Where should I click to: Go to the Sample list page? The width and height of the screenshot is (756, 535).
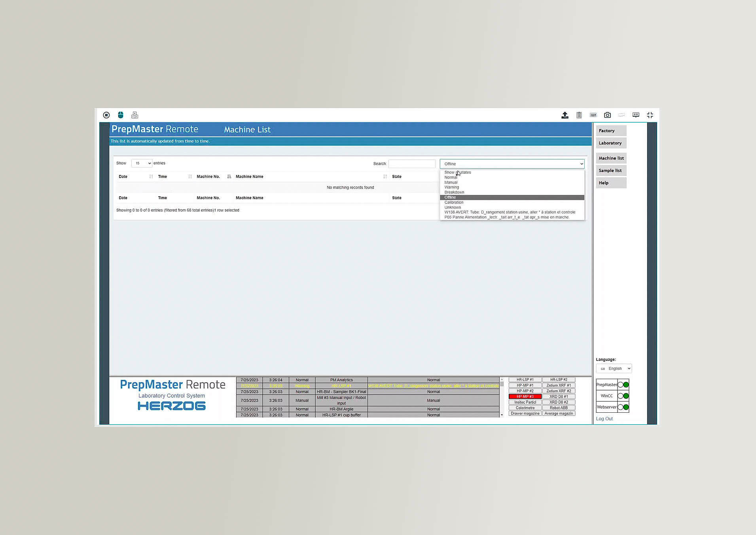coord(611,171)
